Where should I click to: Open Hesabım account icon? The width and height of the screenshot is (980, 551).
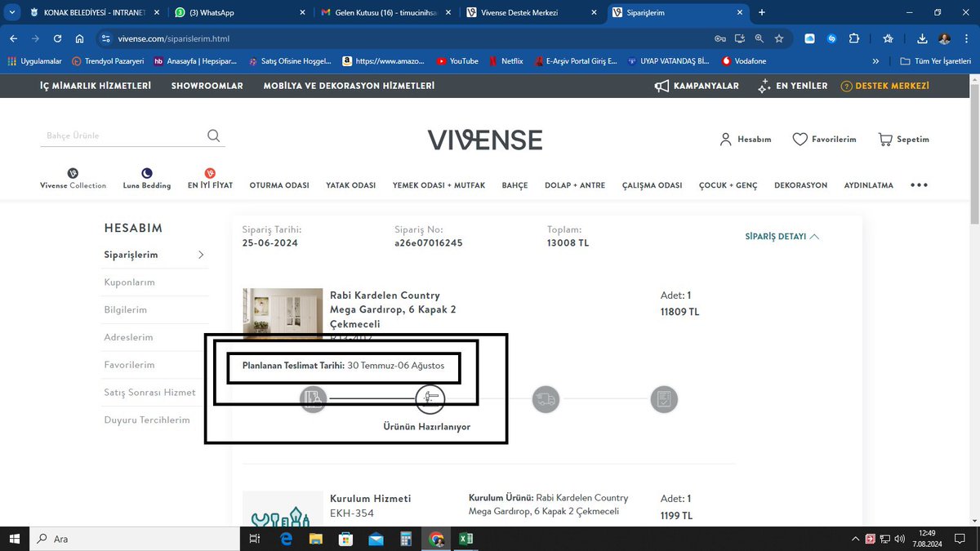(725, 140)
